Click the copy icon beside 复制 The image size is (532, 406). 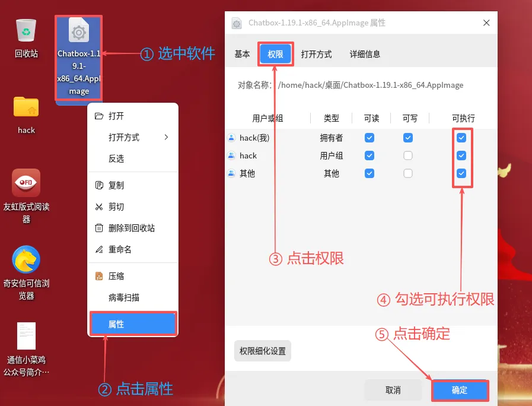[x=99, y=185]
